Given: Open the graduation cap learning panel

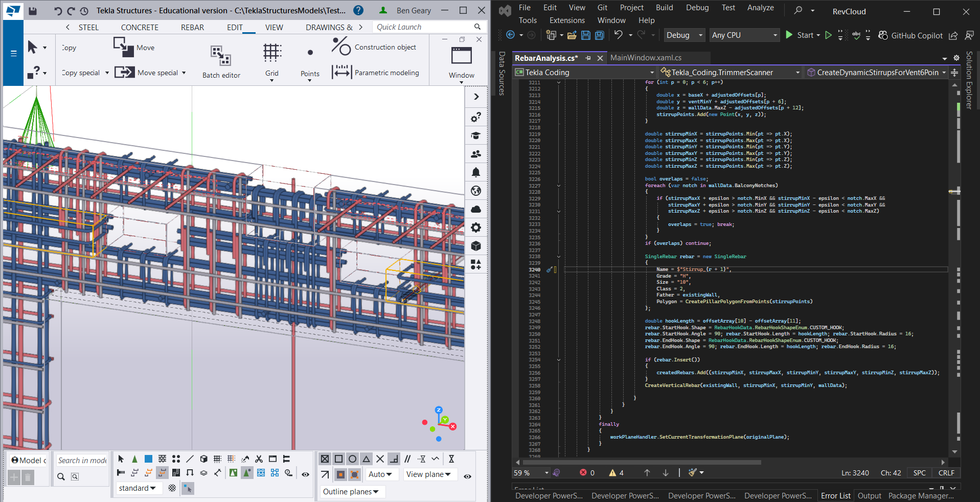Looking at the screenshot, I should click(476, 135).
